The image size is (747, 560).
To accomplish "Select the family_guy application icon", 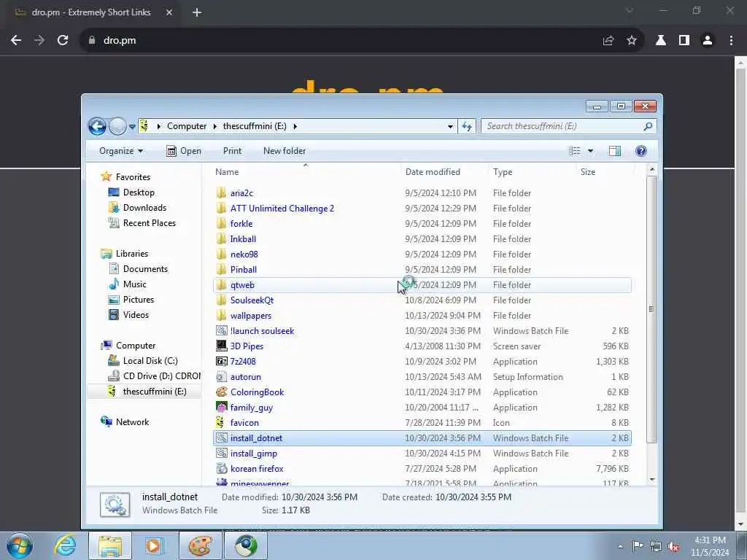I will click(x=221, y=407).
